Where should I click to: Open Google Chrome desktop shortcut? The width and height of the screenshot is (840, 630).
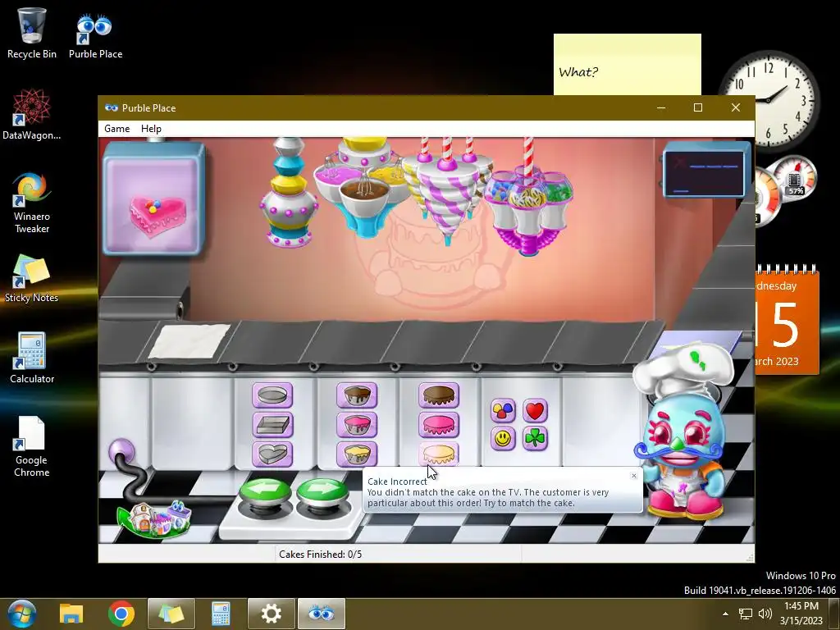32,446
